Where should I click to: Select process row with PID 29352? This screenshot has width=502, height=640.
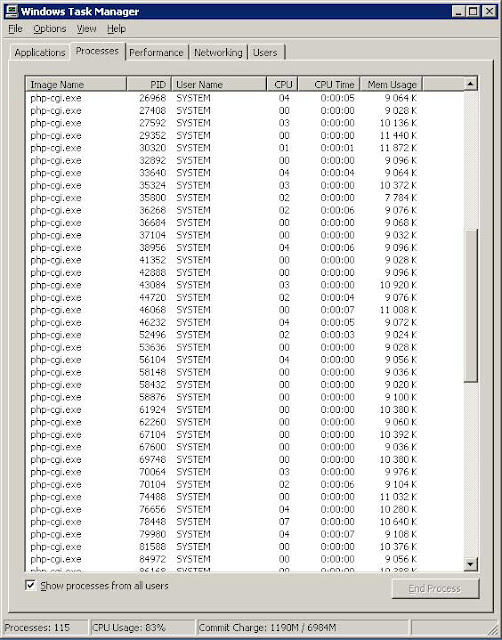coord(245,136)
